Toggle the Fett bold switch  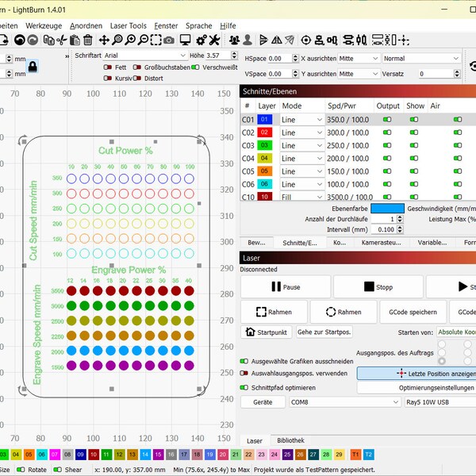click(107, 67)
